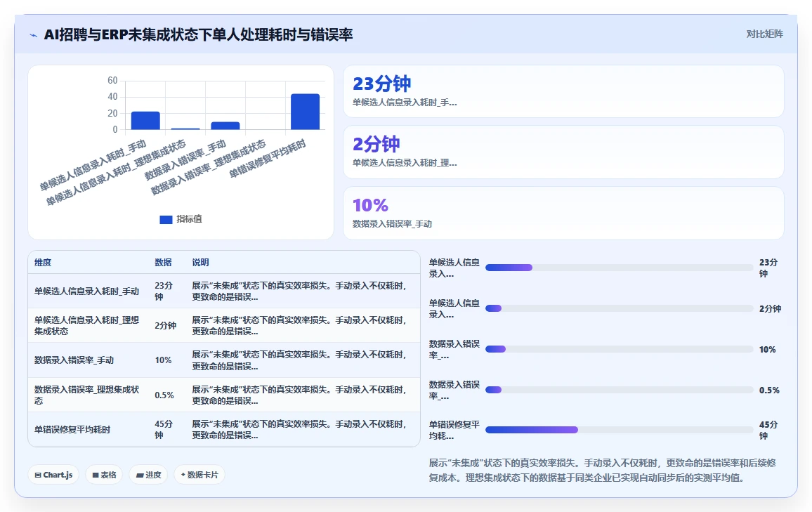The width and height of the screenshot is (812, 512).
Task: Click the summary paragraph below the progress bars
Action: click(x=602, y=470)
